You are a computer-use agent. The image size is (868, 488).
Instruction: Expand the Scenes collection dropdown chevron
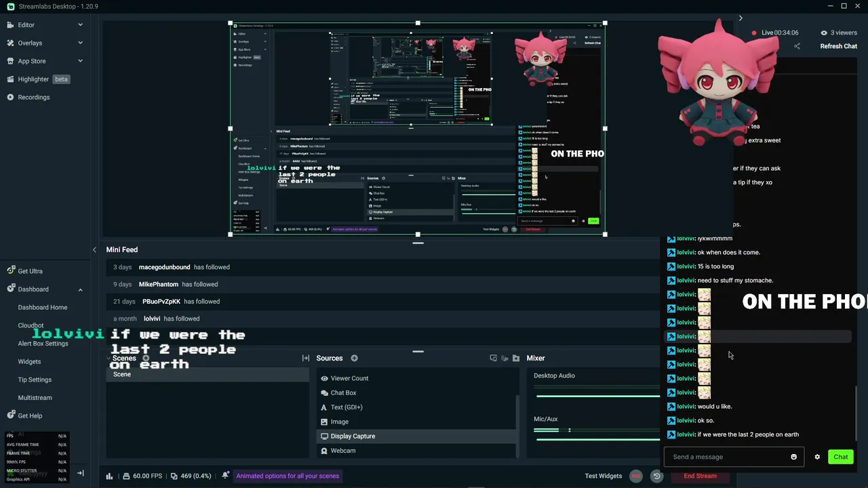tap(108, 358)
